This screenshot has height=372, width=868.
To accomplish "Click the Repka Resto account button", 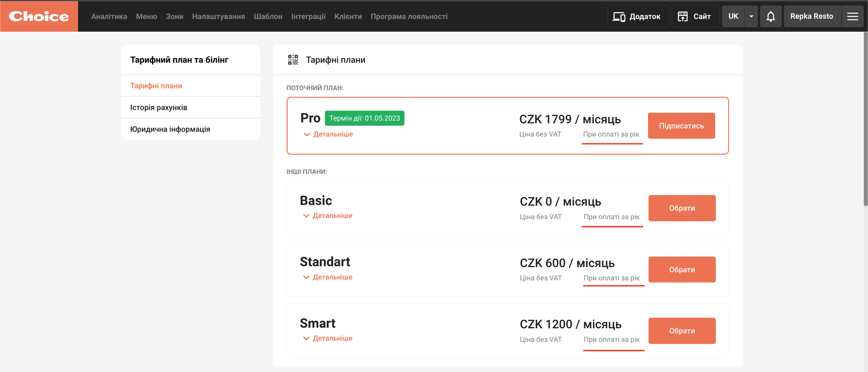I will click(812, 16).
